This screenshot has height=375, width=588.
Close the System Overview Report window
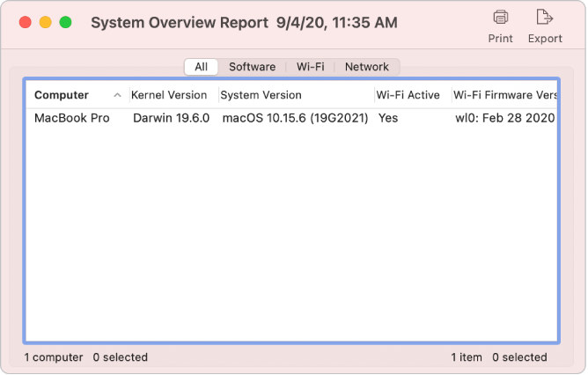point(24,22)
